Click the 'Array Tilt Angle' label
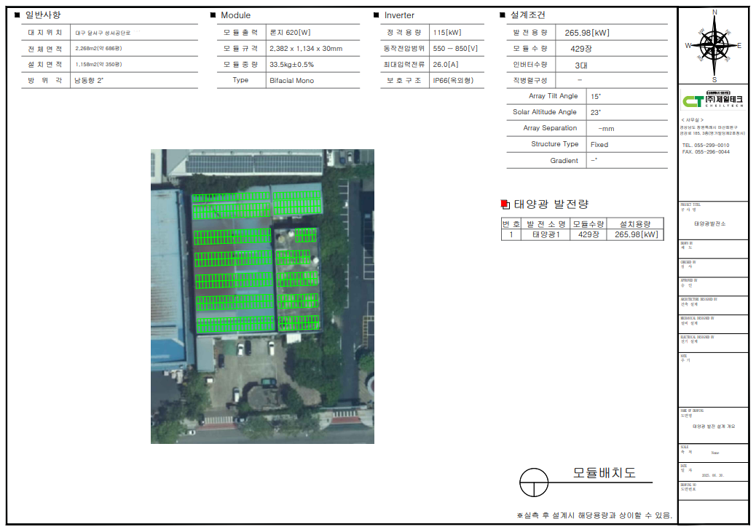Image resolution: width=756 pixels, height=532 pixels. point(553,96)
